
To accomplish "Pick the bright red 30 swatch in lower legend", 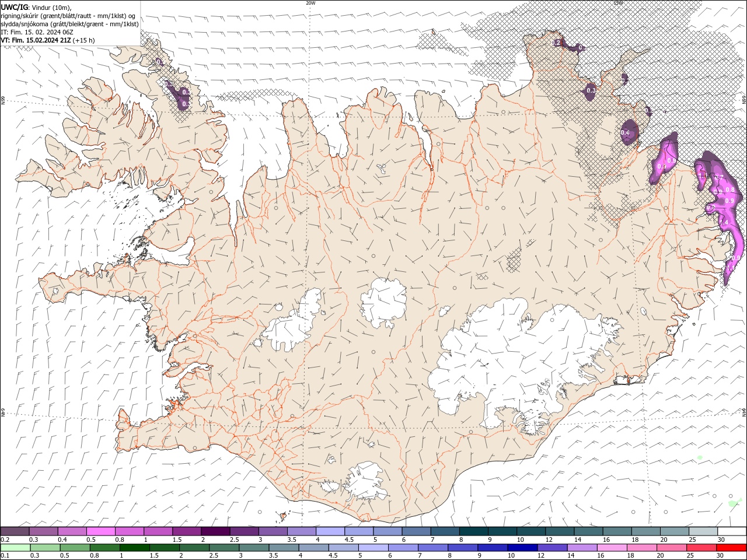I will 731,548.
